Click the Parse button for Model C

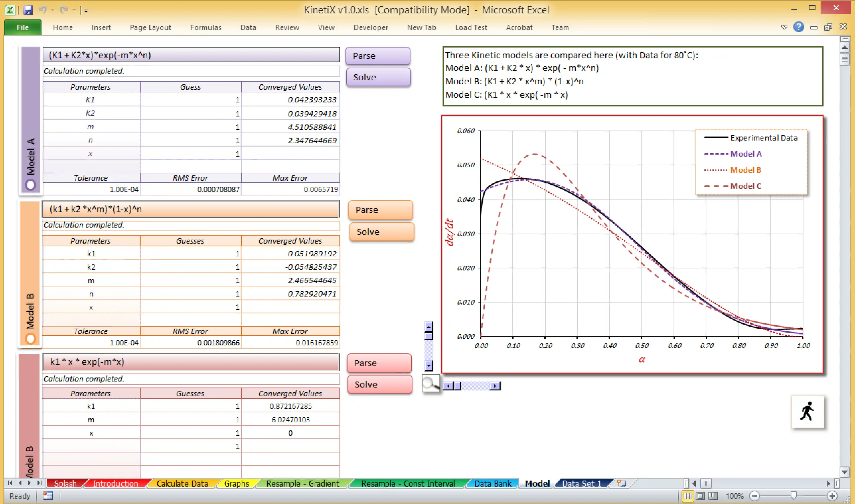pyautogui.click(x=379, y=362)
